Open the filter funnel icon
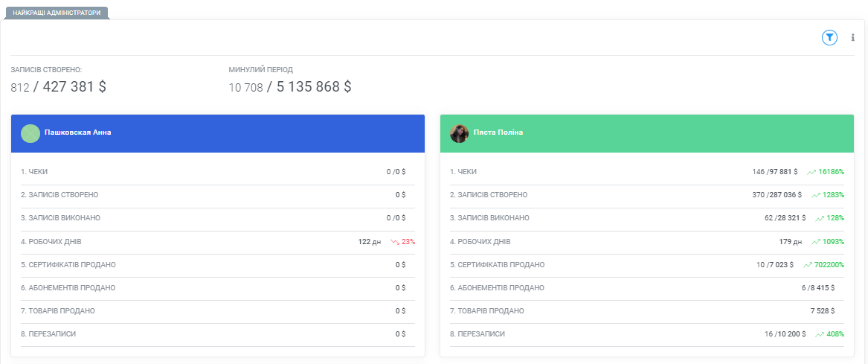This screenshot has width=868, height=364. (829, 38)
